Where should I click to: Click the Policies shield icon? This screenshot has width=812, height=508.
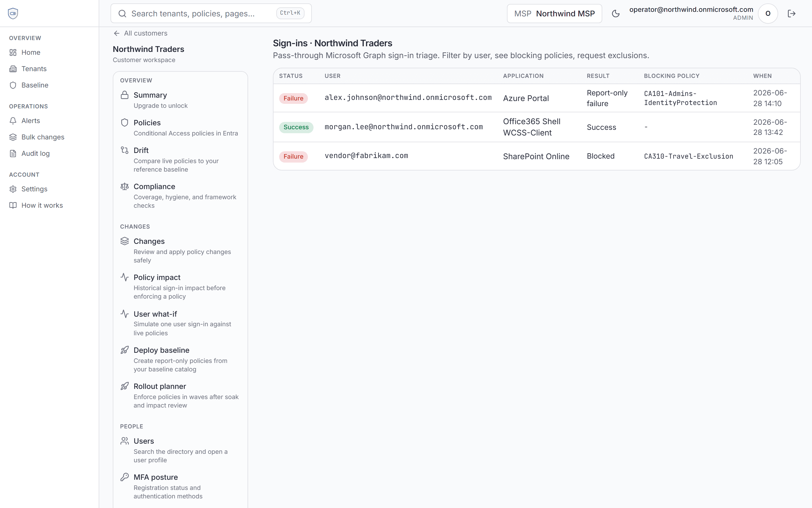125,123
